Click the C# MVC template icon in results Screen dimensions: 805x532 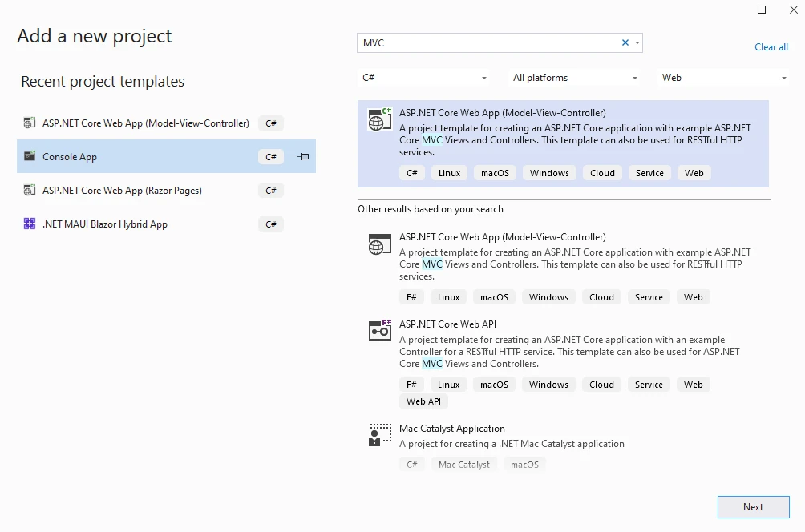point(379,119)
